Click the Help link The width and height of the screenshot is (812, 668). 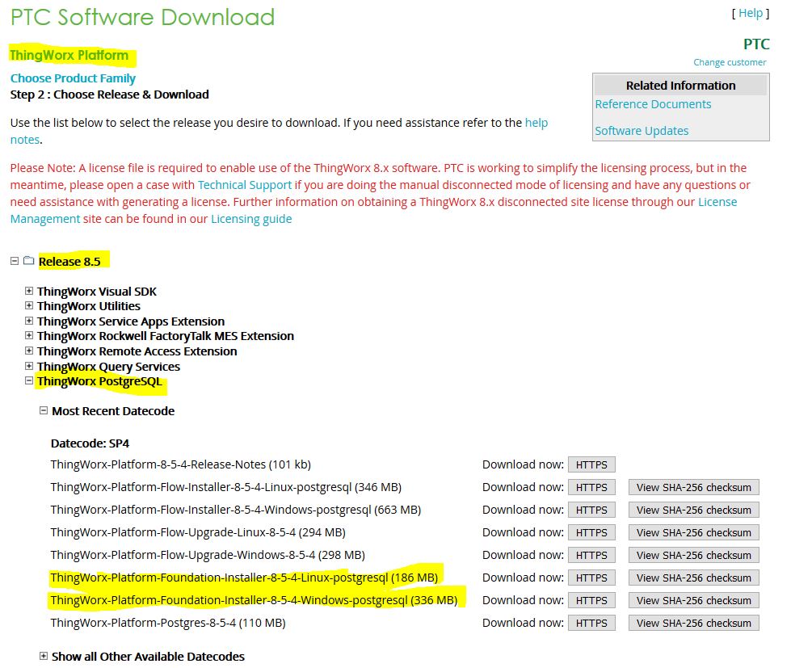point(748,13)
